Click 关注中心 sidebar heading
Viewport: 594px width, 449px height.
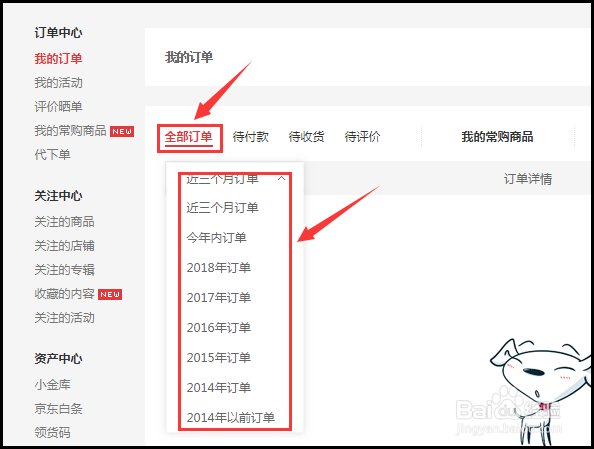(58, 196)
